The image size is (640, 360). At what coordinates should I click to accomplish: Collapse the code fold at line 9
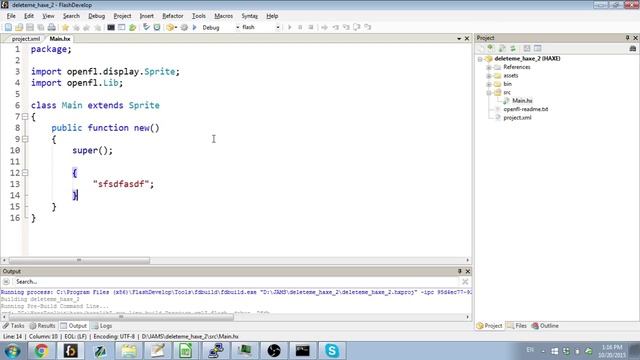(x=25, y=139)
